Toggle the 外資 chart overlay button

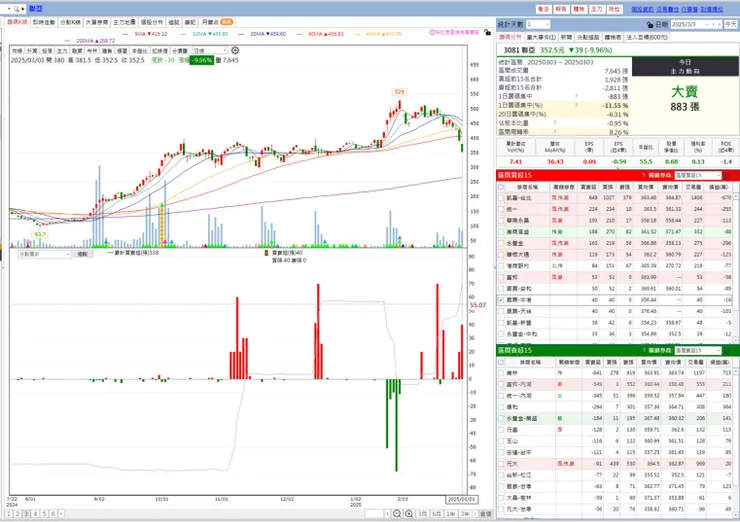[32, 51]
